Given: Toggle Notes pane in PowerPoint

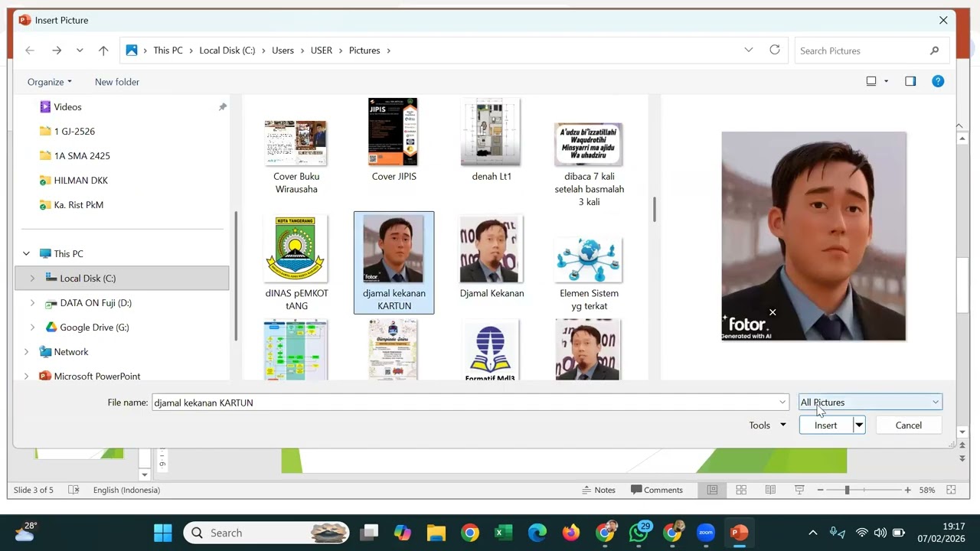Looking at the screenshot, I should (599, 490).
